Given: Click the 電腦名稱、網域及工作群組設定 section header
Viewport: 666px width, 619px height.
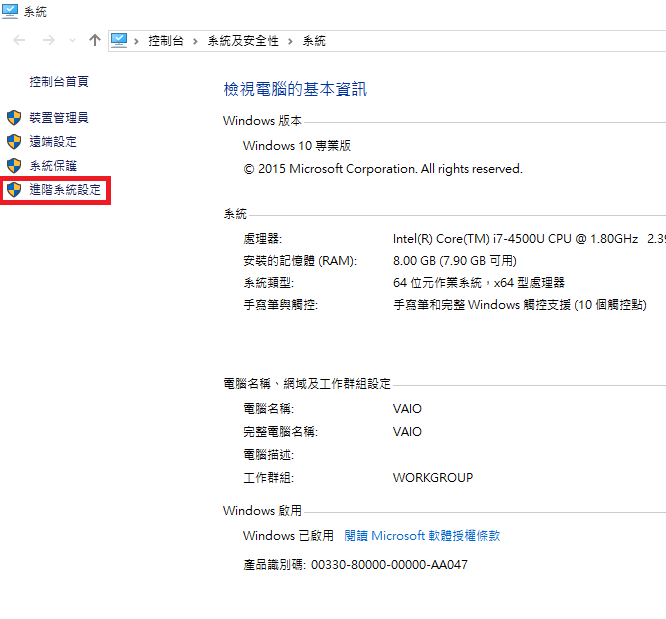Looking at the screenshot, I should 307,384.
